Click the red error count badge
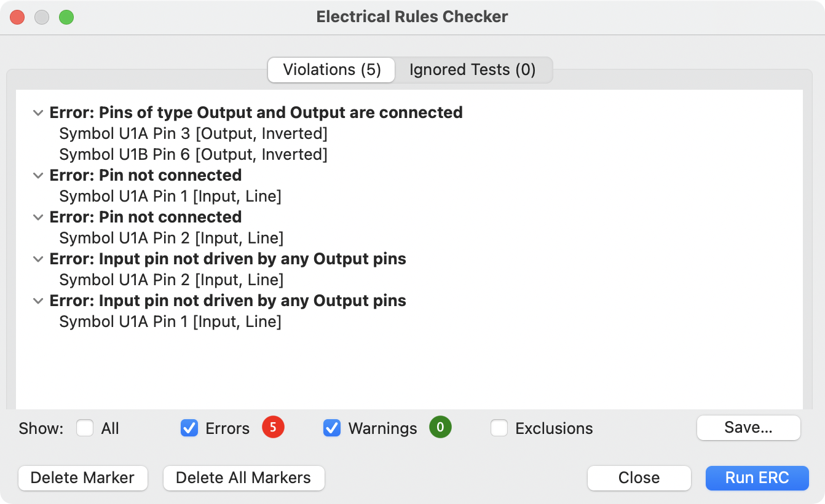The width and height of the screenshot is (825, 504). coord(273,428)
